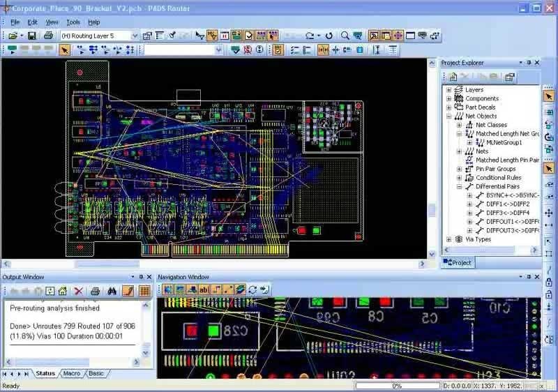
Task: Select the Project tab in Project Explorer
Action: click(458, 263)
